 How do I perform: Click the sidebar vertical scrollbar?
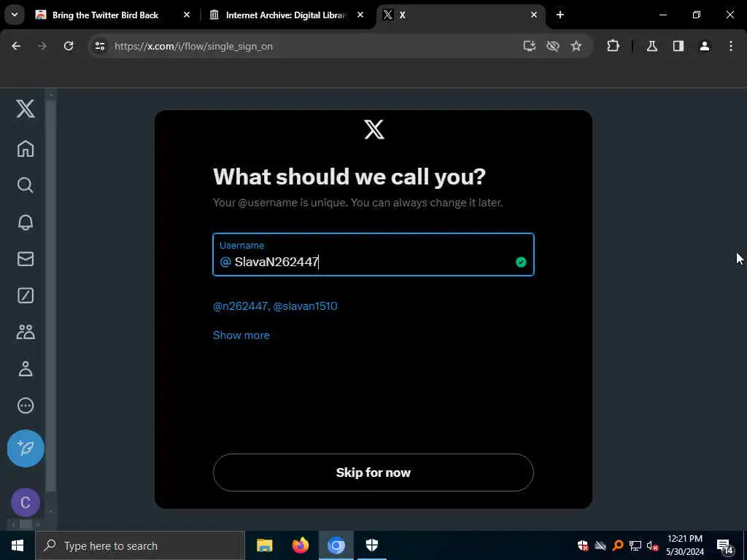click(51, 296)
